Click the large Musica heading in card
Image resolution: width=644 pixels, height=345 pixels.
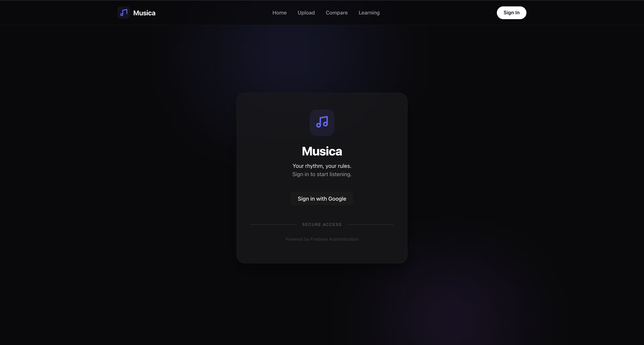[322, 151]
